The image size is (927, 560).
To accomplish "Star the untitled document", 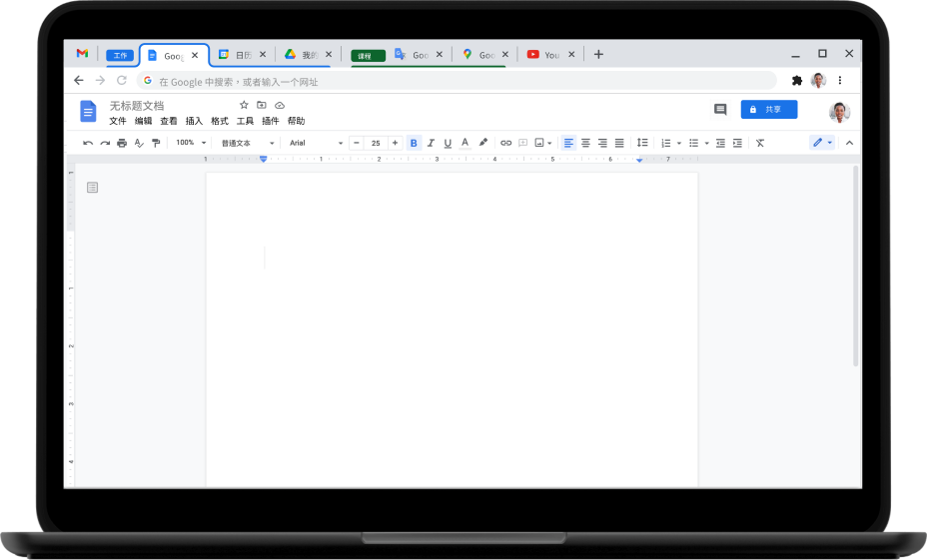I will (244, 105).
